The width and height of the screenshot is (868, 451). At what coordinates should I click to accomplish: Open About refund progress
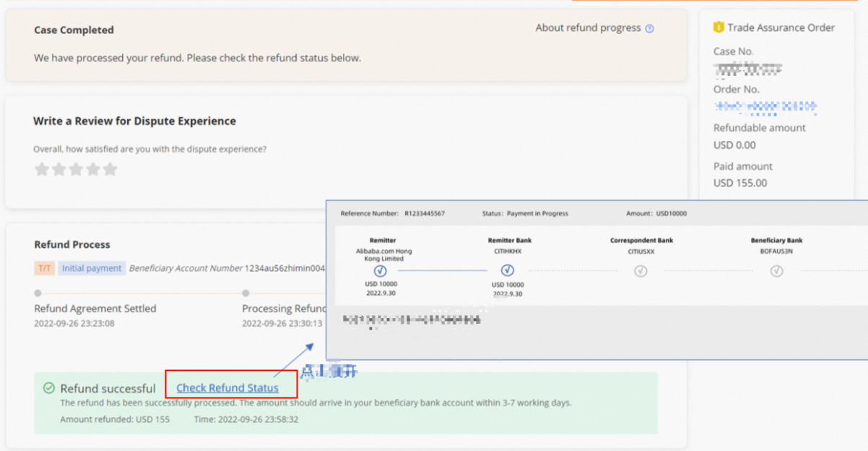(588, 28)
